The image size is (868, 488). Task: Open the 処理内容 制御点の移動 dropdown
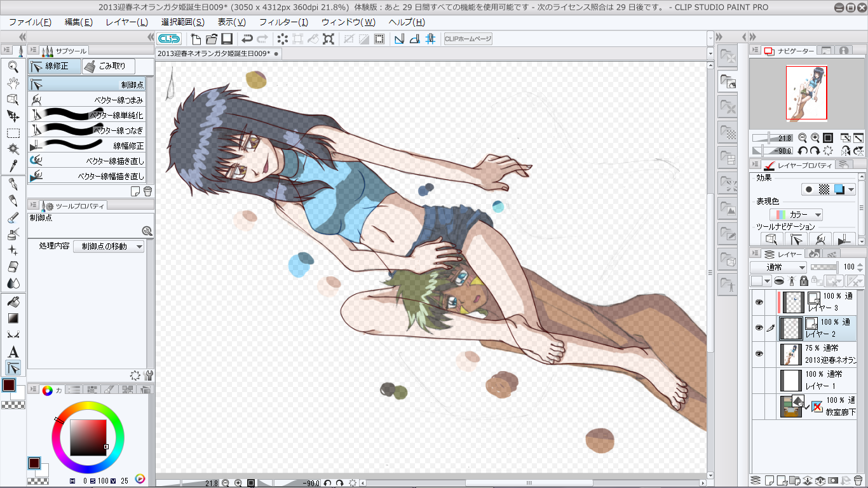[x=109, y=247]
